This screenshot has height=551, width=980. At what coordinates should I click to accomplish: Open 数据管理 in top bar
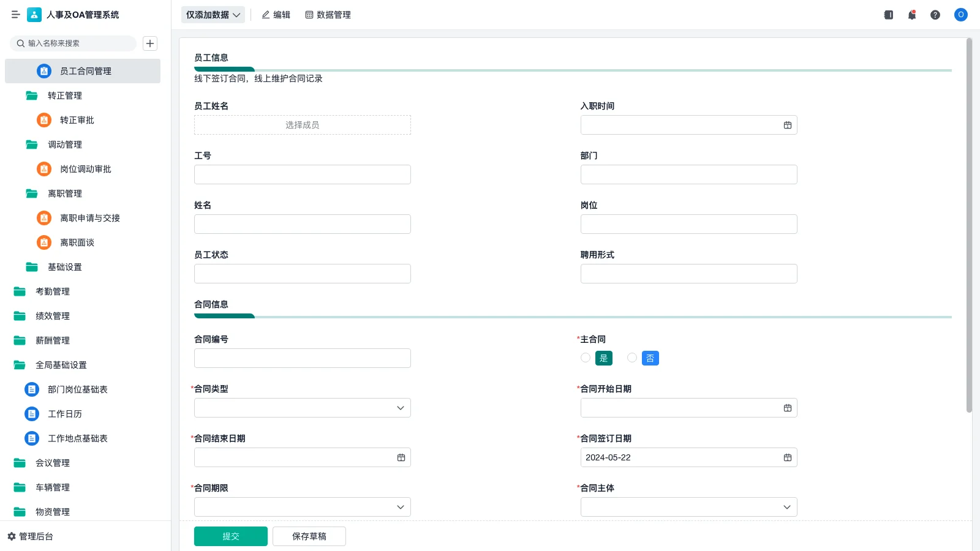(328, 15)
